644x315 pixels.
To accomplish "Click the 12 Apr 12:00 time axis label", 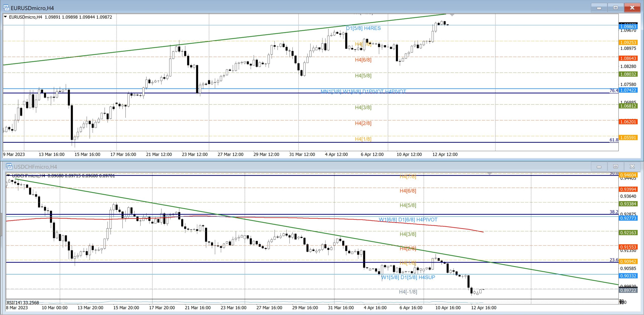I will point(445,154).
